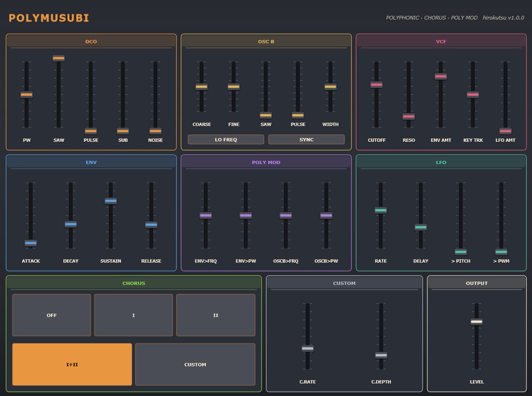532x396 pixels.
Task: Click the DCO PW slider handle
Action: tap(26, 94)
